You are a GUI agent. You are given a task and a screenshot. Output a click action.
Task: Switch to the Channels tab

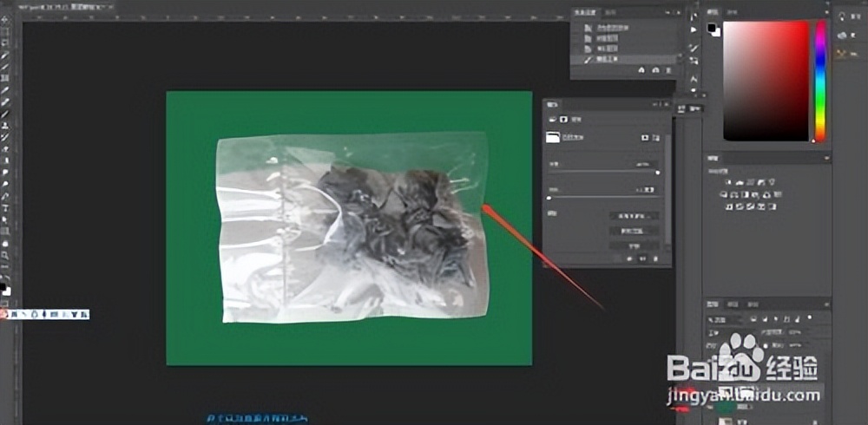[x=733, y=304]
